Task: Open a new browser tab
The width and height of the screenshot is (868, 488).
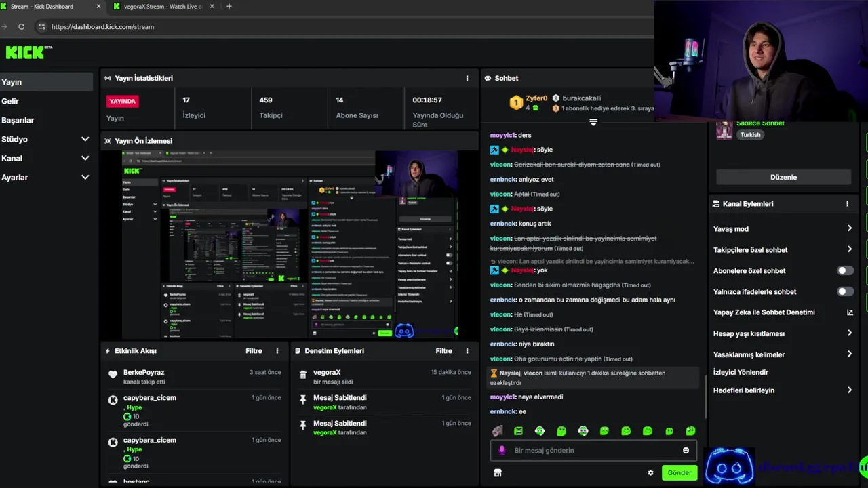Action: [229, 7]
